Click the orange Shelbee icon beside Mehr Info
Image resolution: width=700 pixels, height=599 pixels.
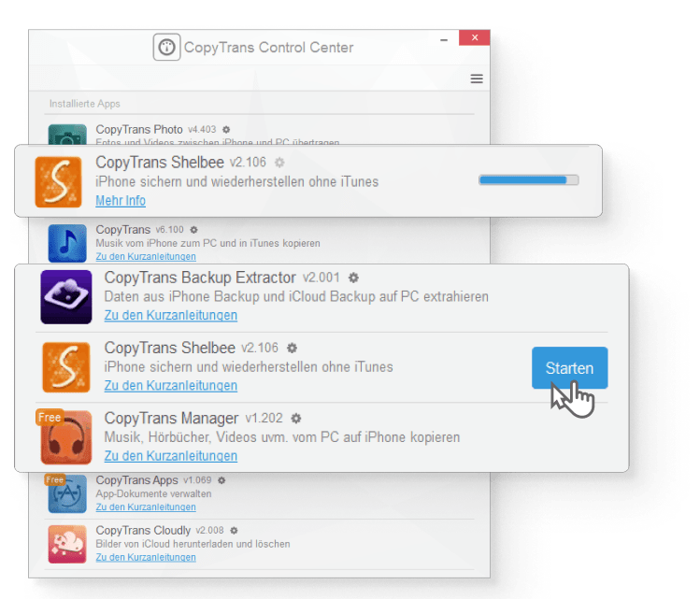(59, 181)
